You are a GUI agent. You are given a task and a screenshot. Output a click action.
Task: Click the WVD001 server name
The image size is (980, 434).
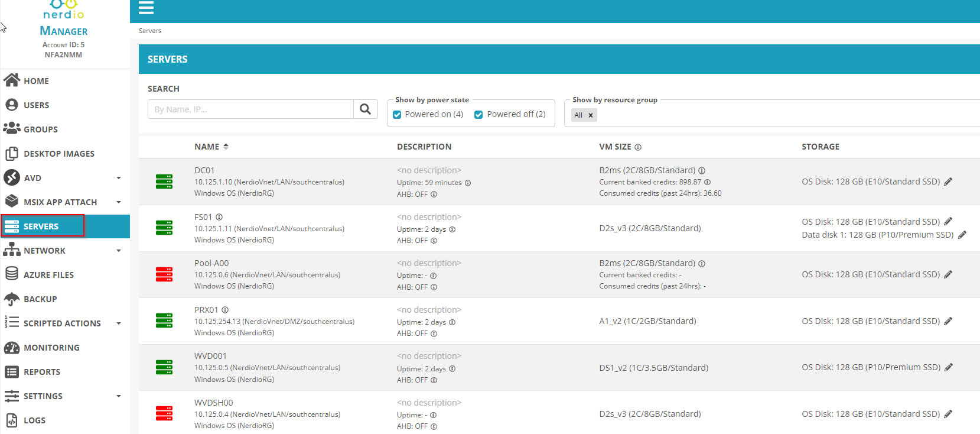(x=210, y=356)
